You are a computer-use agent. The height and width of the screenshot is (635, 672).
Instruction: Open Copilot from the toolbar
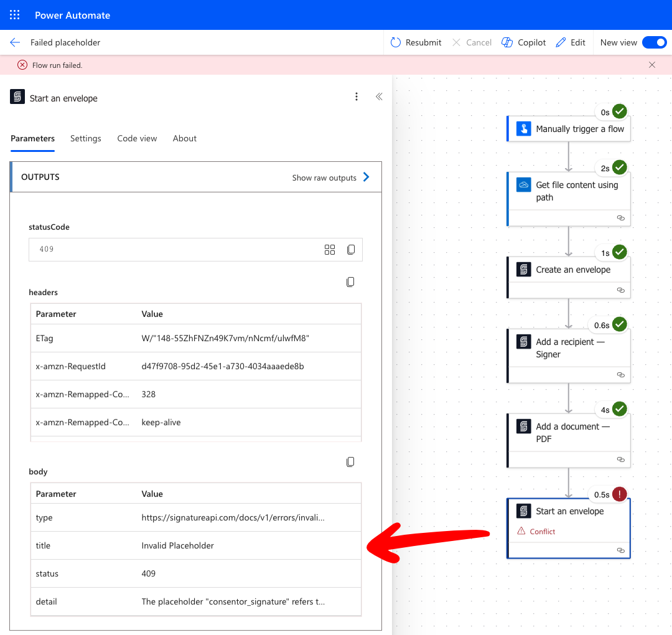[523, 42]
